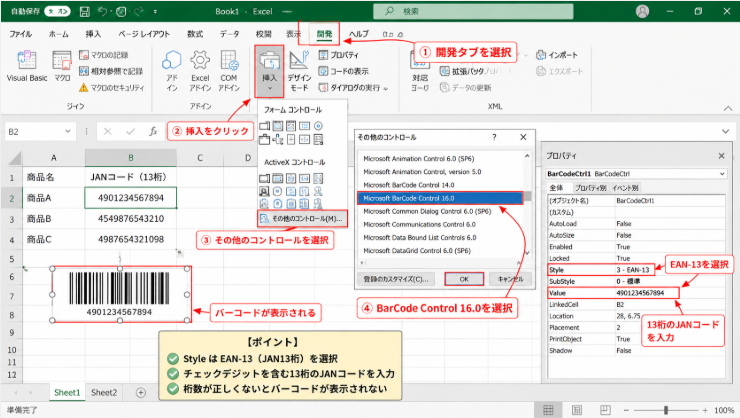The image size is (740, 418).
Task: Toggle 相対参照で記録 relative reference recording
Action: click(x=111, y=71)
